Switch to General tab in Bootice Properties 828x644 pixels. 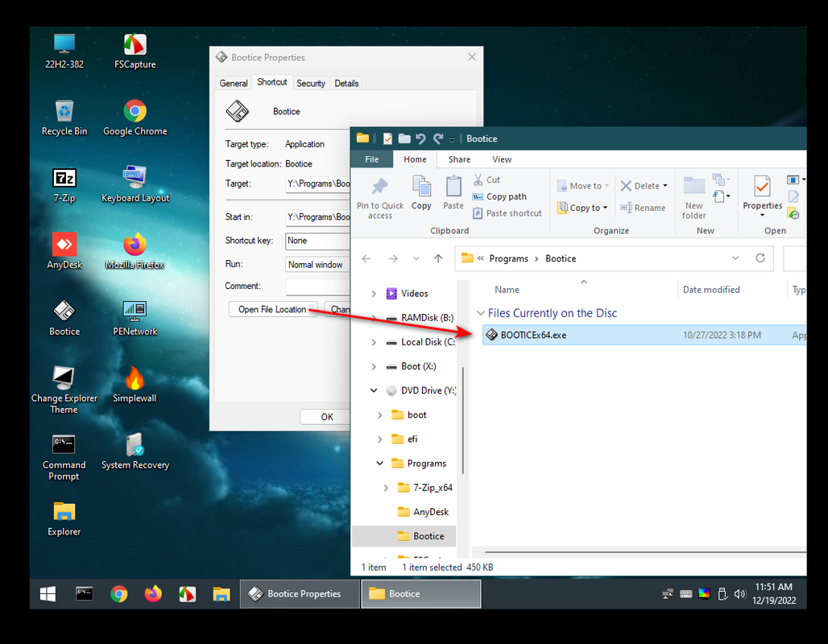click(x=234, y=84)
